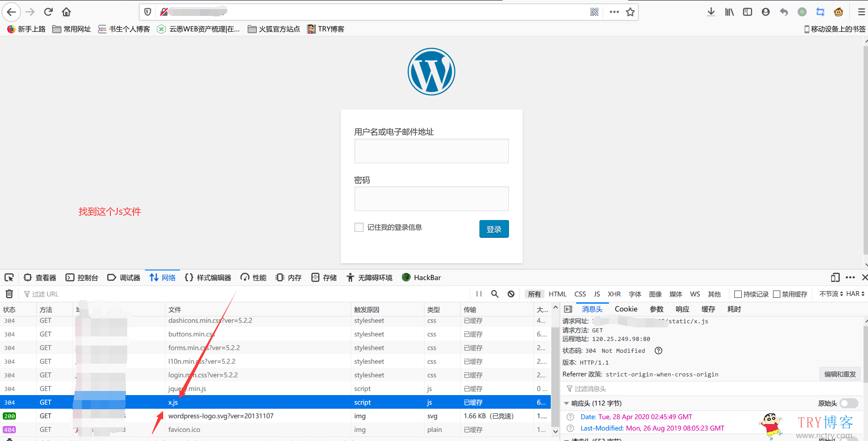
Task: Open the Firefox hamburger menu
Action: tap(861, 12)
